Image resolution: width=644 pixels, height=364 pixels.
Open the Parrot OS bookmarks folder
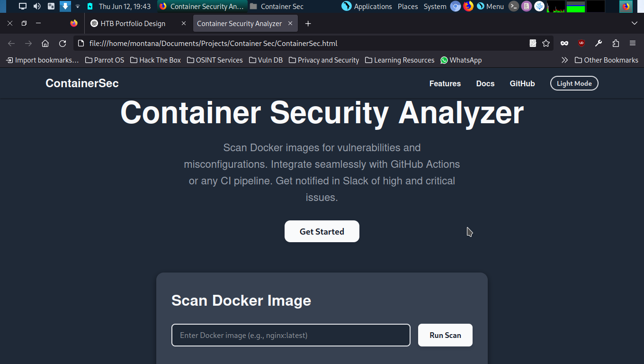(105, 60)
